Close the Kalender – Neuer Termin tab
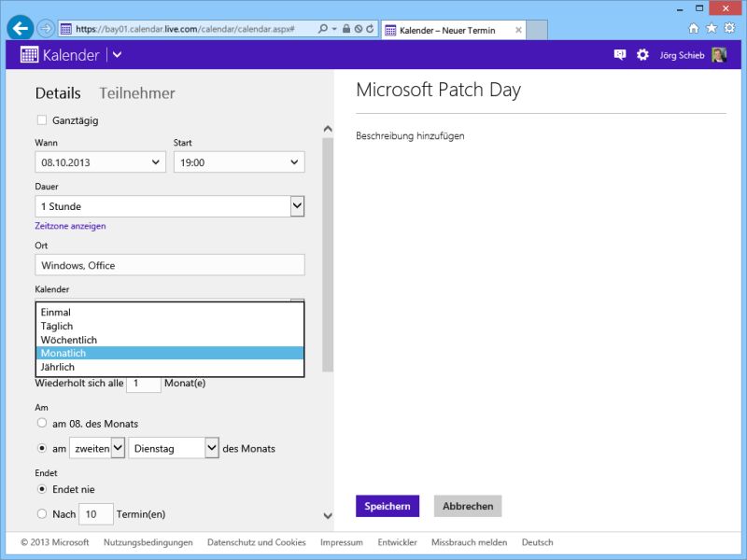Image resolution: width=747 pixels, height=560 pixels. coord(518,30)
